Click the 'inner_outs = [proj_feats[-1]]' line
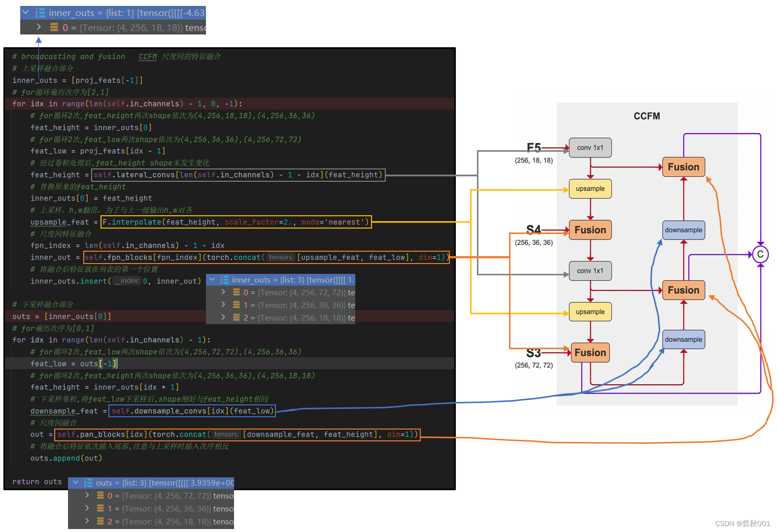The height and width of the screenshot is (532, 778). click(x=77, y=80)
